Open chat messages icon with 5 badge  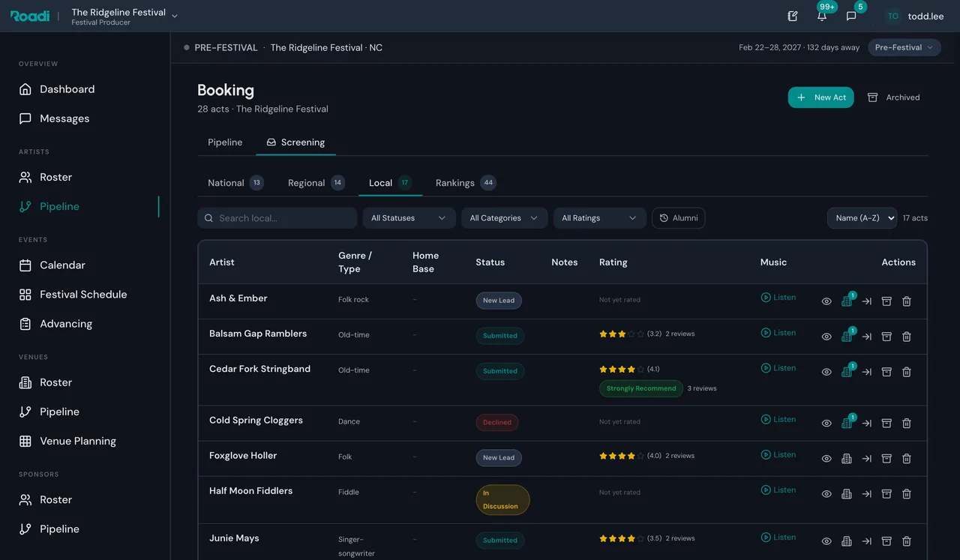(851, 16)
